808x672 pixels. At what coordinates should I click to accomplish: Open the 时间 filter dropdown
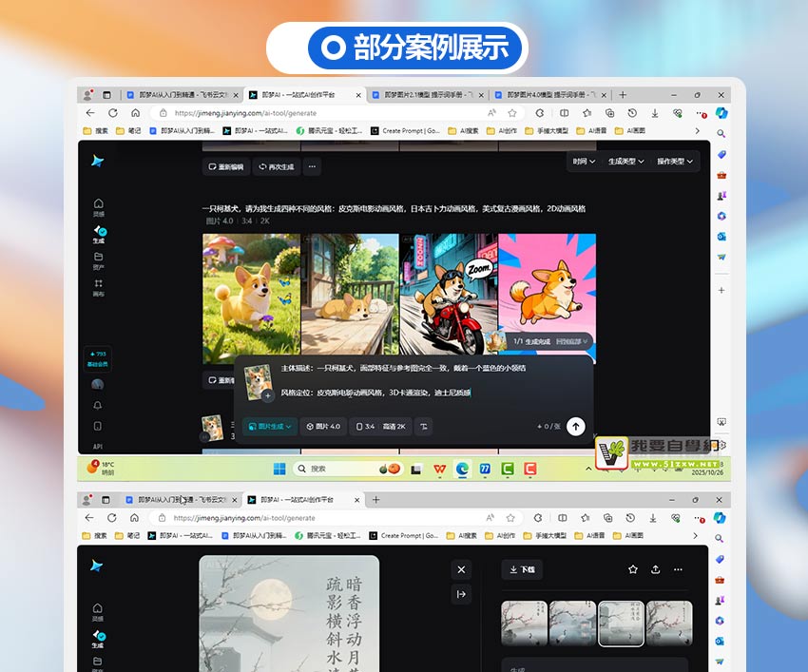(584, 162)
